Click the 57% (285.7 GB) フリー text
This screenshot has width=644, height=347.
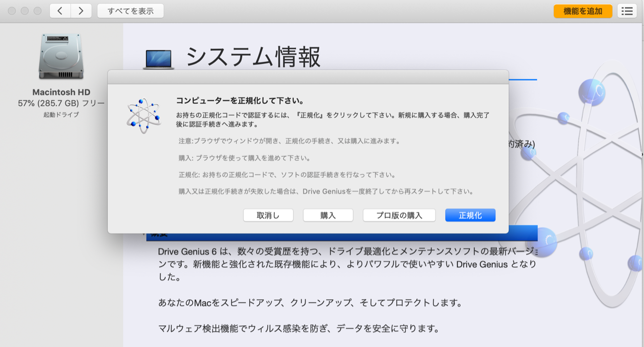61,103
